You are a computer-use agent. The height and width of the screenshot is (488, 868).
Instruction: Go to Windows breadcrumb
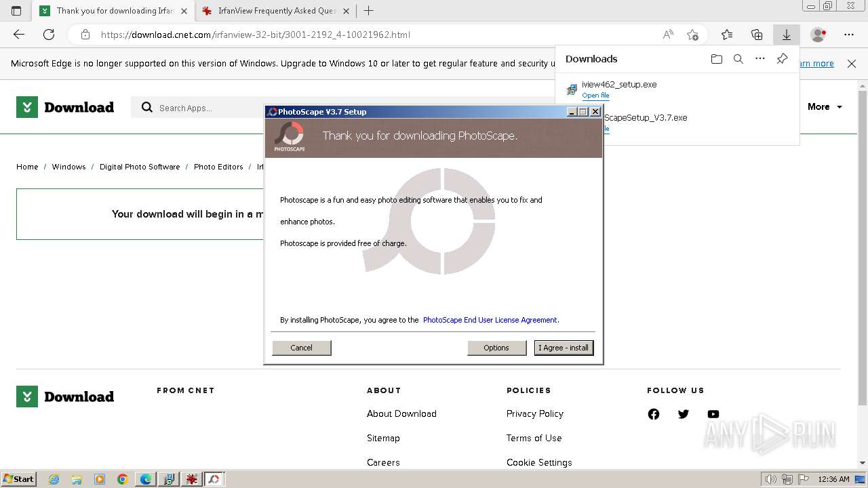click(68, 167)
